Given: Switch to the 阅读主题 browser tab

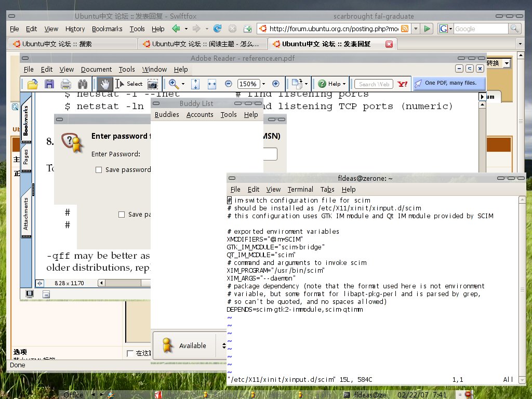Looking at the screenshot, I should coord(202,44).
